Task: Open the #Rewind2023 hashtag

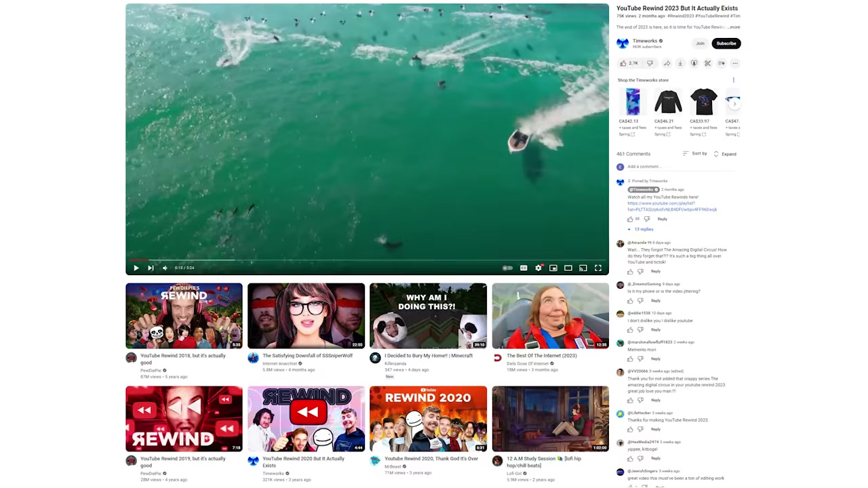Action: click(680, 16)
